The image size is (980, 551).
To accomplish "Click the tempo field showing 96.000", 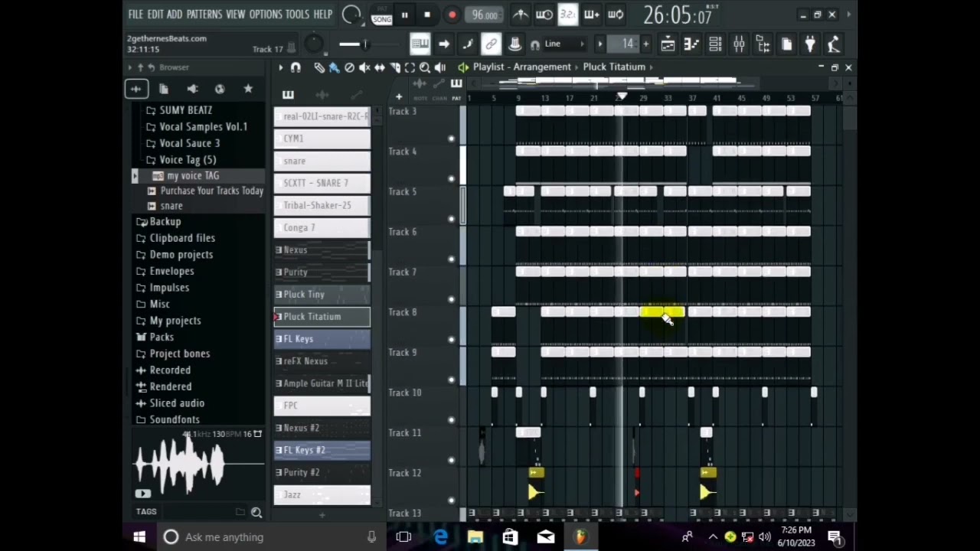I will pyautogui.click(x=485, y=15).
